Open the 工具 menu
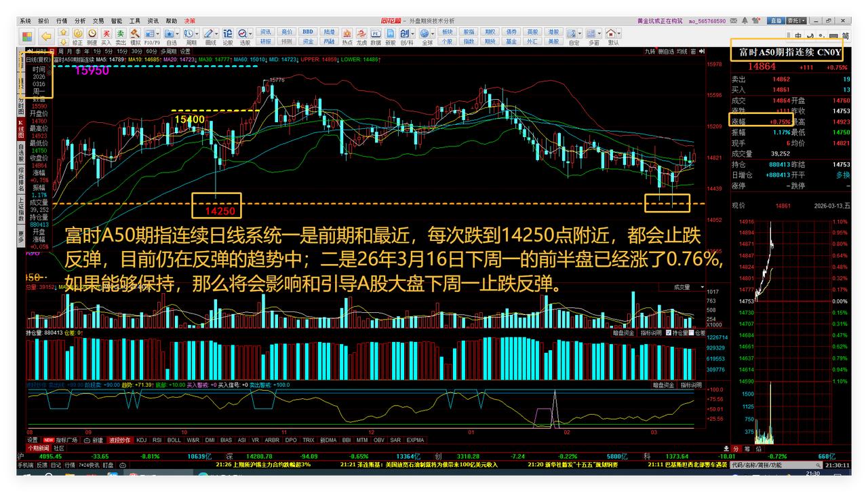The width and height of the screenshot is (868, 492). tap(135, 21)
